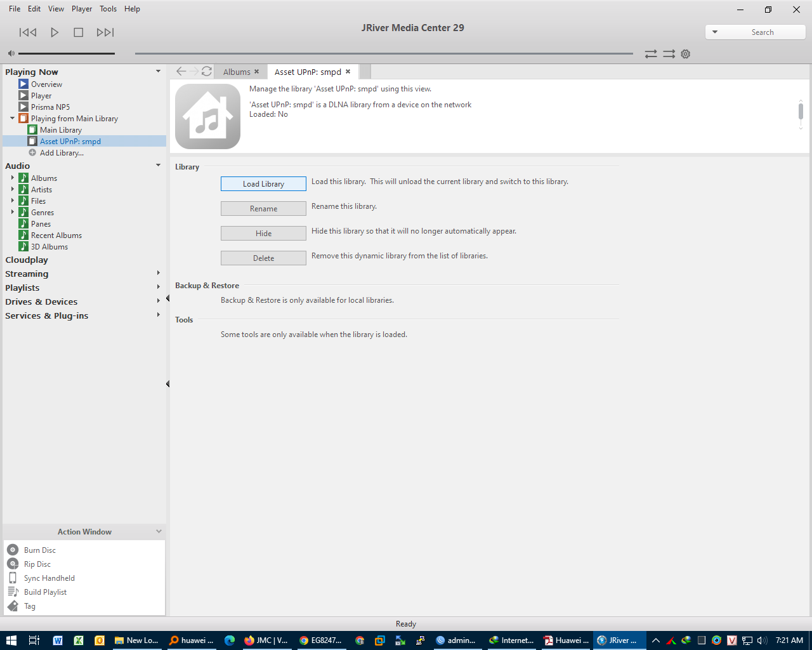Toggle the shuffle mode icon

pos(669,54)
